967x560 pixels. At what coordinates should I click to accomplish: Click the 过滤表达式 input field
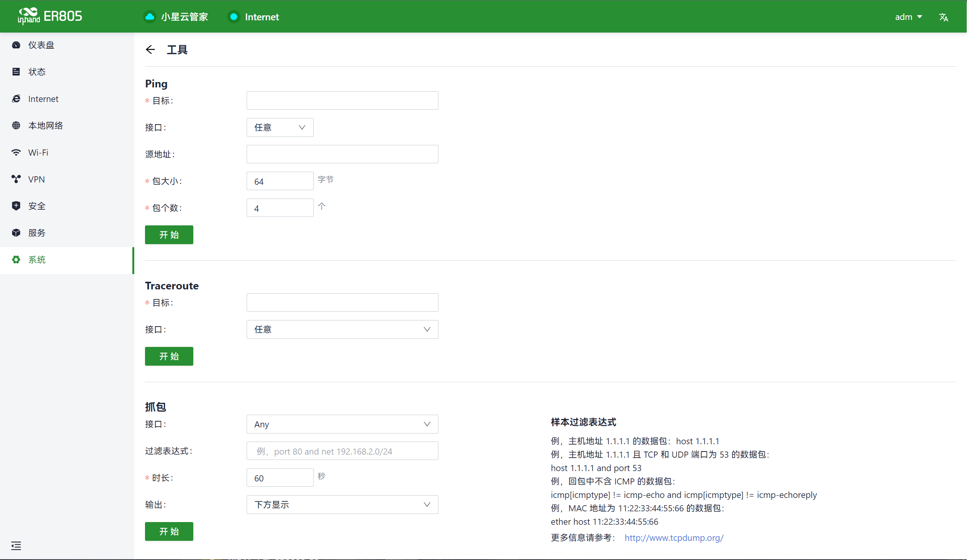[342, 451]
